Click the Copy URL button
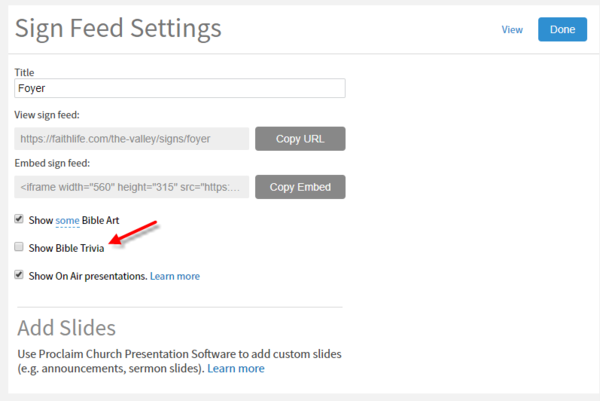This screenshot has width=600, height=401. 300,138
